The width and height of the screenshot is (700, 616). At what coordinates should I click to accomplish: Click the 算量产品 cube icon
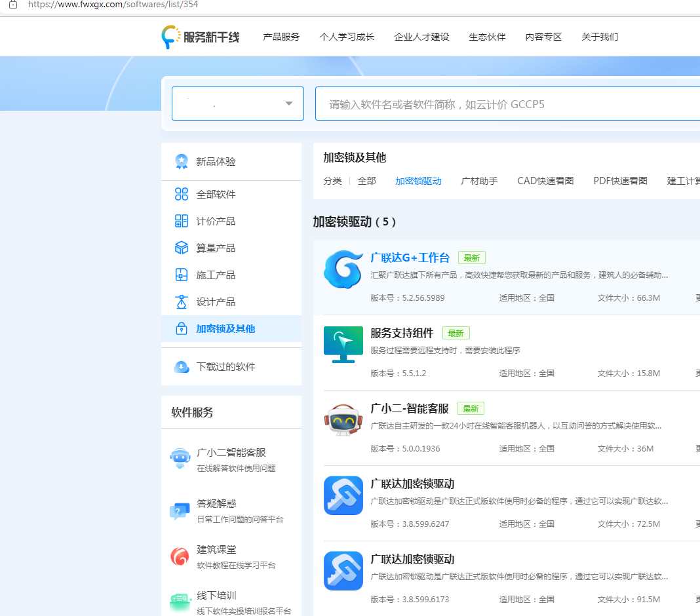[x=182, y=248]
